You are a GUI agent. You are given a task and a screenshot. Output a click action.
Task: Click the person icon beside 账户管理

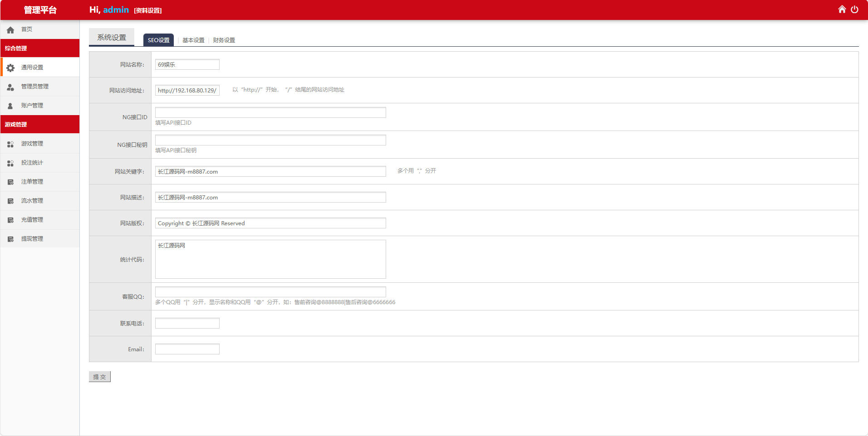coord(10,106)
